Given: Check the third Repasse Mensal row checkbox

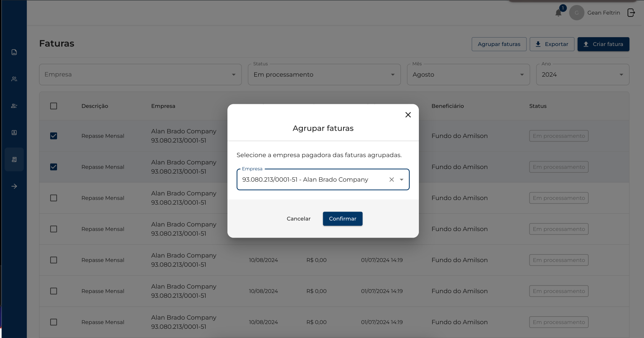Looking at the screenshot, I should click(54, 198).
